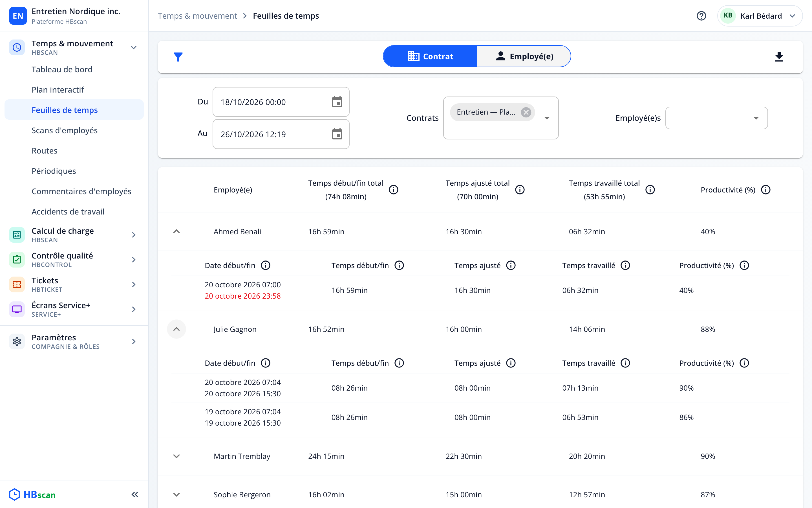This screenshot has width=812, height=508.
Task: Remove the Entretien — Pla... contract chip
Action: (526, 112)
